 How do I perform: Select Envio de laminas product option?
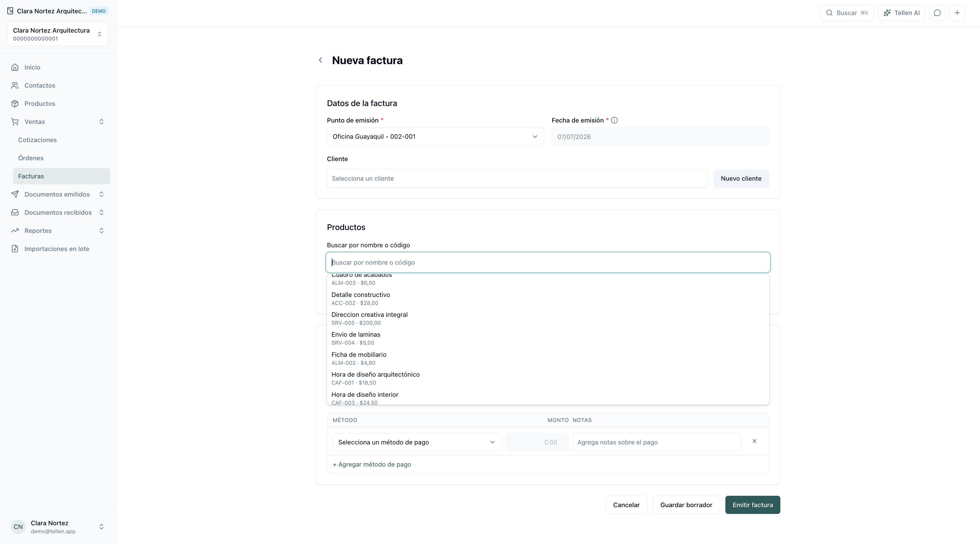pos(548,338)
